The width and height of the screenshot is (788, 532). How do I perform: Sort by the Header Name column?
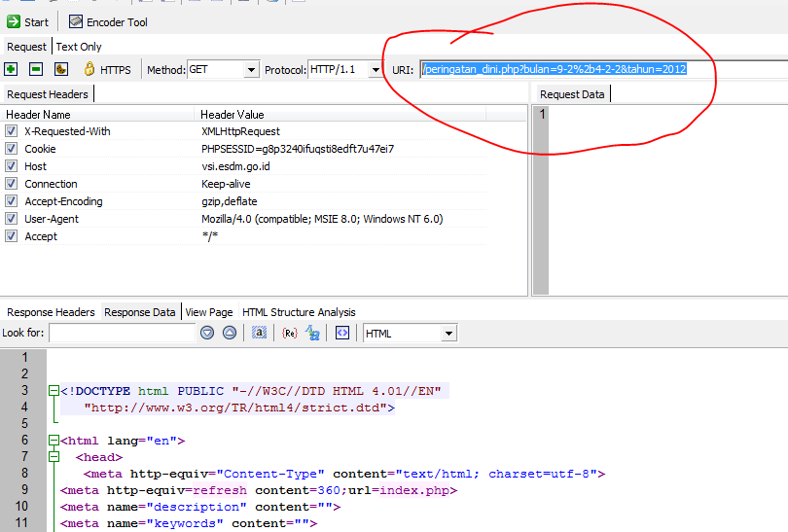tap(97, 115)
